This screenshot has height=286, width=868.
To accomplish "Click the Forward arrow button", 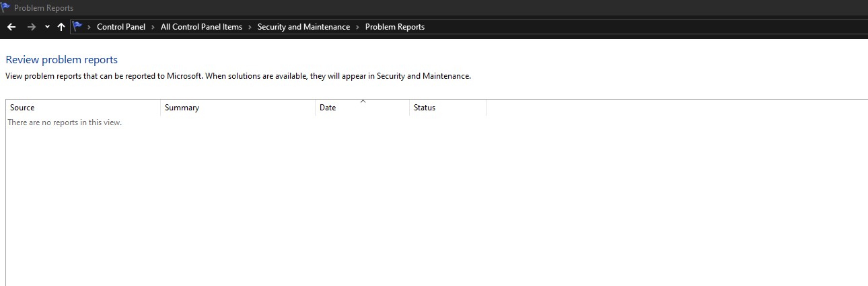I will [x=31, y=27].
